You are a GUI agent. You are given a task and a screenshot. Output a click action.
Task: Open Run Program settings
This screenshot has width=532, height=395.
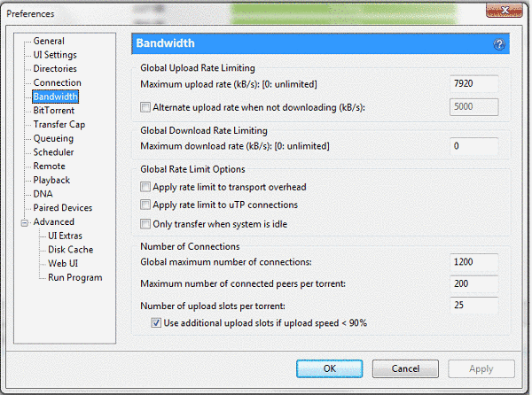[75, 278]
